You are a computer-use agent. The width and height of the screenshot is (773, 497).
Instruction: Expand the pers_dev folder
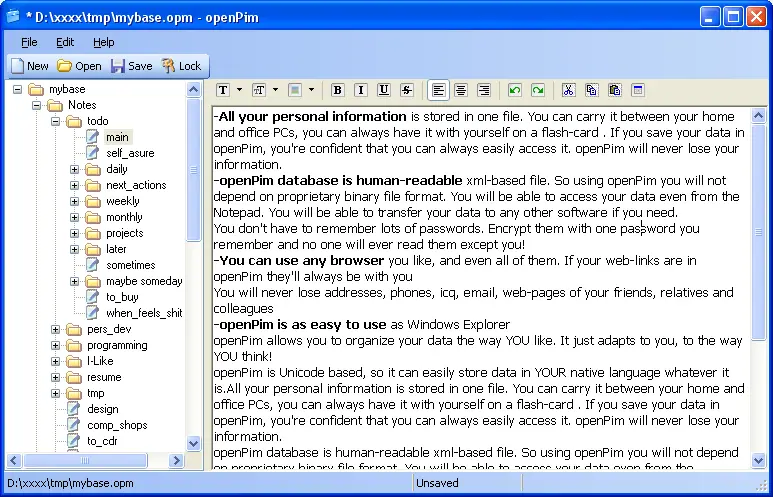(x=56, y=329)
